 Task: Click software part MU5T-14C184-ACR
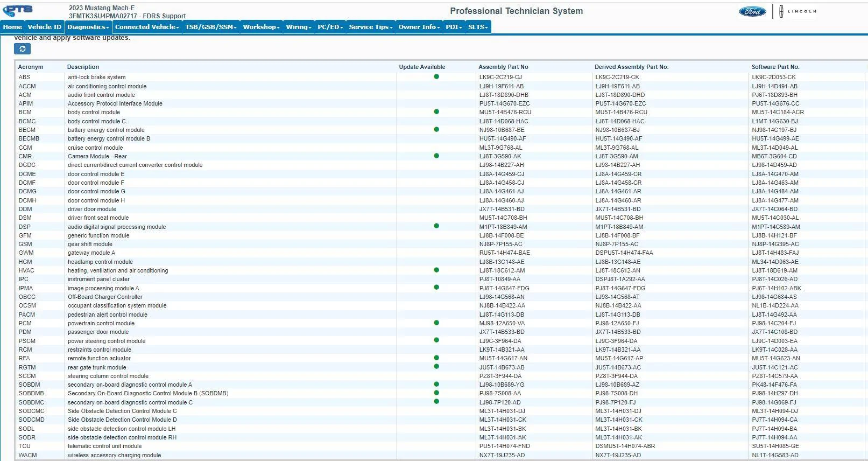778,113
